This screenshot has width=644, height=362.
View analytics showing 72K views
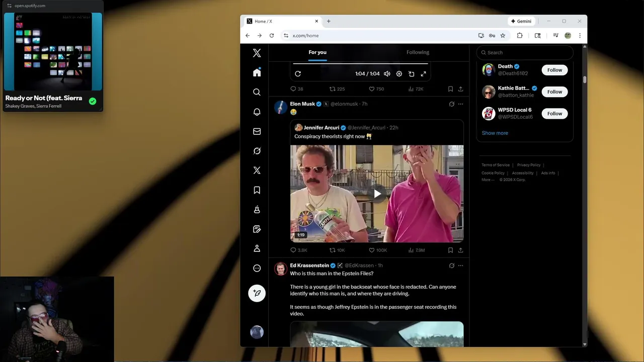point(416,89)
